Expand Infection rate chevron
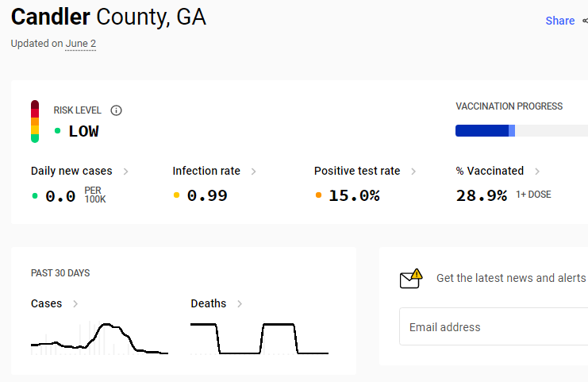The width and height of the screenshot is (588, 382). [x=253, y=172]
